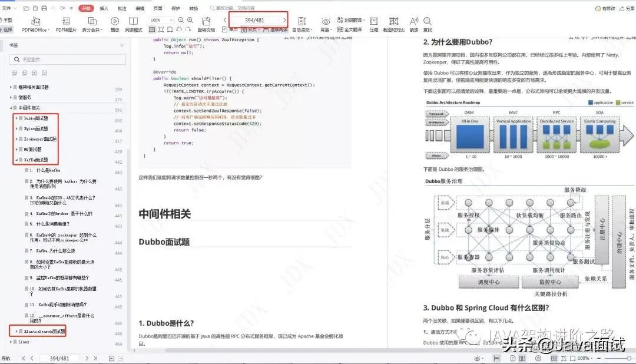Click the 压缩 compress tool
This screenshot has width=636, height=364.
374,24
